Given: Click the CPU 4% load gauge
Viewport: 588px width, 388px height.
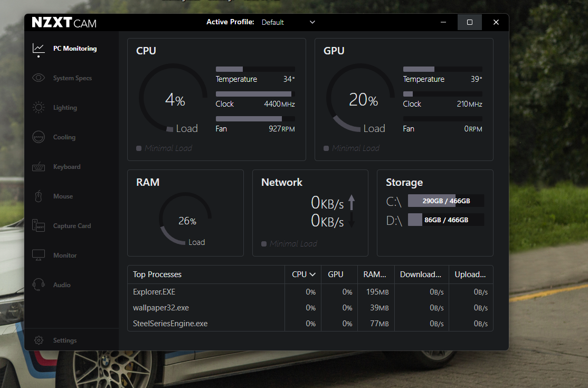Looking at the screenshot, I should (173, 98).
